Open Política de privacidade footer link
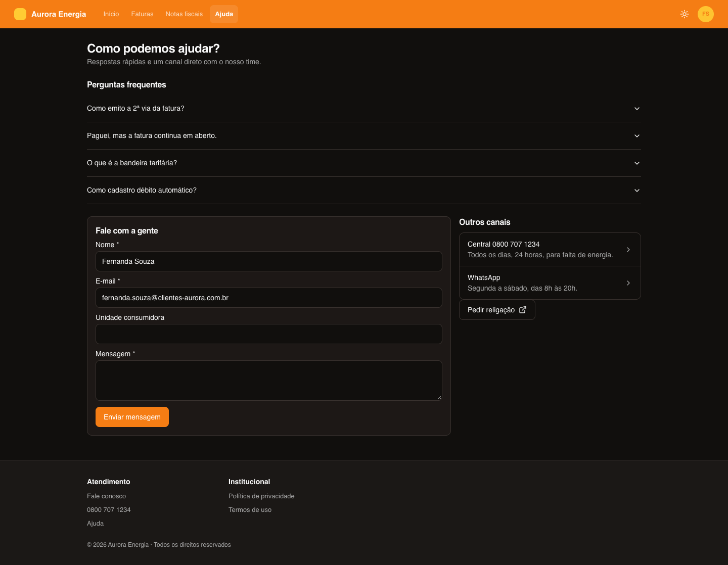This screenshot has height=565, width=728. pos(261,496)
